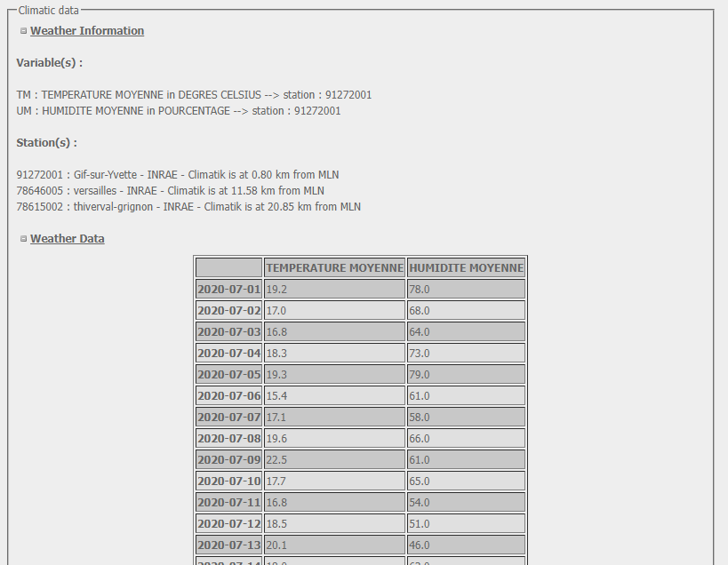
Task: Select the TEMPERATURE MOYENNE column header
Action: 335,267
